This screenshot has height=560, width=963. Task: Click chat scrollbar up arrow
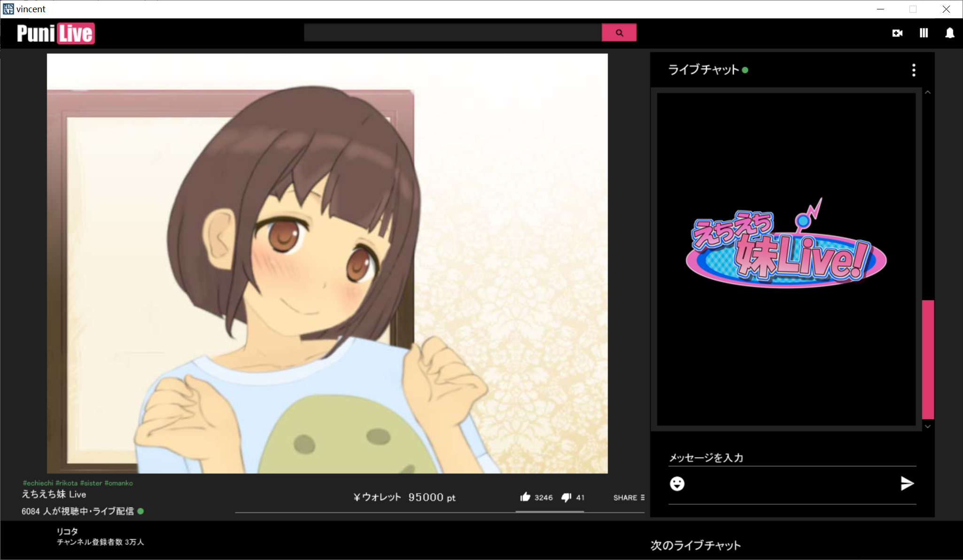928,93
